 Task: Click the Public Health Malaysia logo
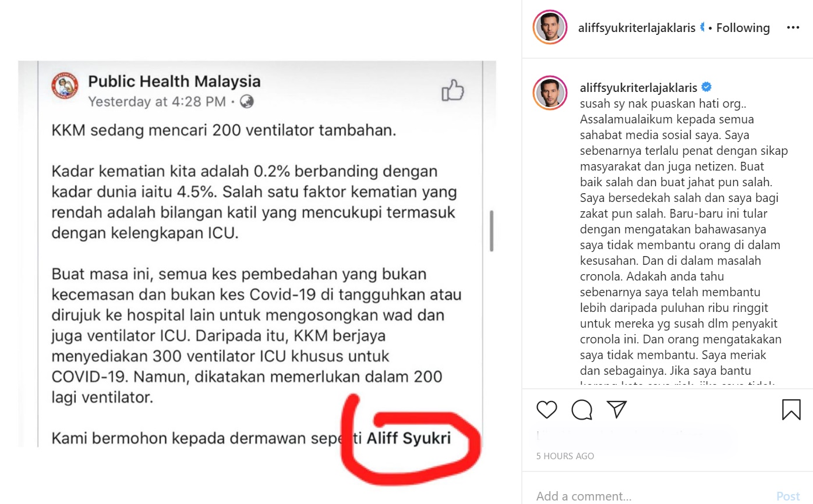tap(65, 86)
